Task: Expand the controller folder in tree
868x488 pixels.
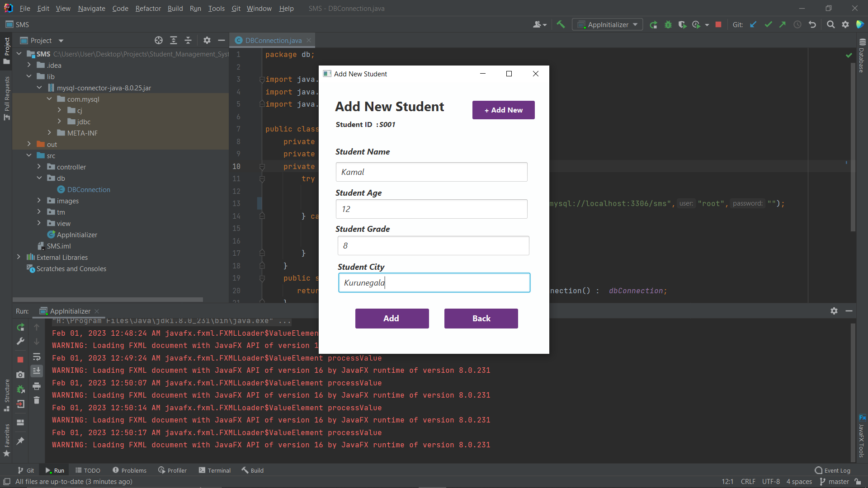Action: point(39,167)
